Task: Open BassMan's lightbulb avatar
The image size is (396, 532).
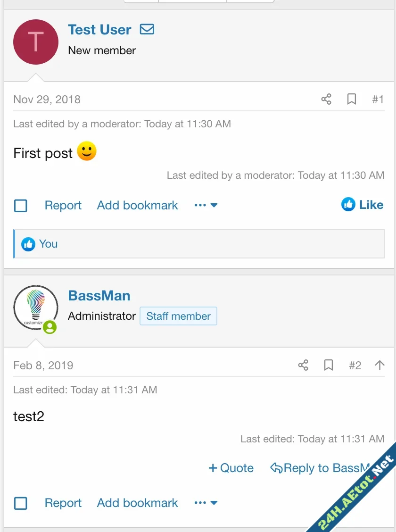Action: pos(36,308)
